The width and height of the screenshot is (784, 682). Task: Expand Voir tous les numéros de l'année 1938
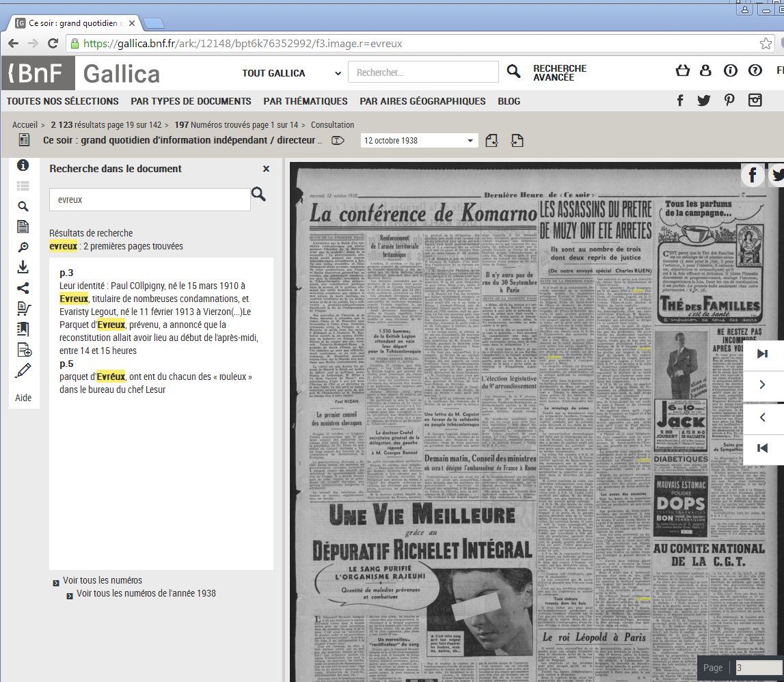[x=146, y=593]
